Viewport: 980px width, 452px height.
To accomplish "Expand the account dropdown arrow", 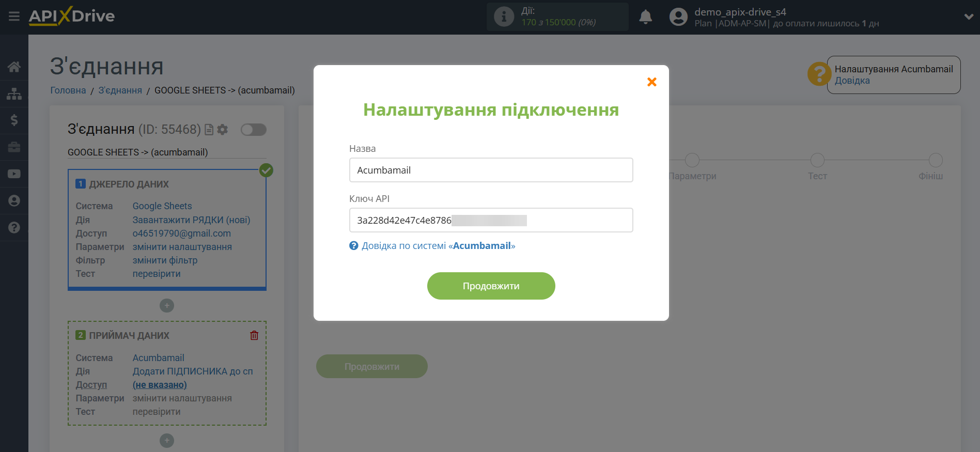I will [969, 17].
